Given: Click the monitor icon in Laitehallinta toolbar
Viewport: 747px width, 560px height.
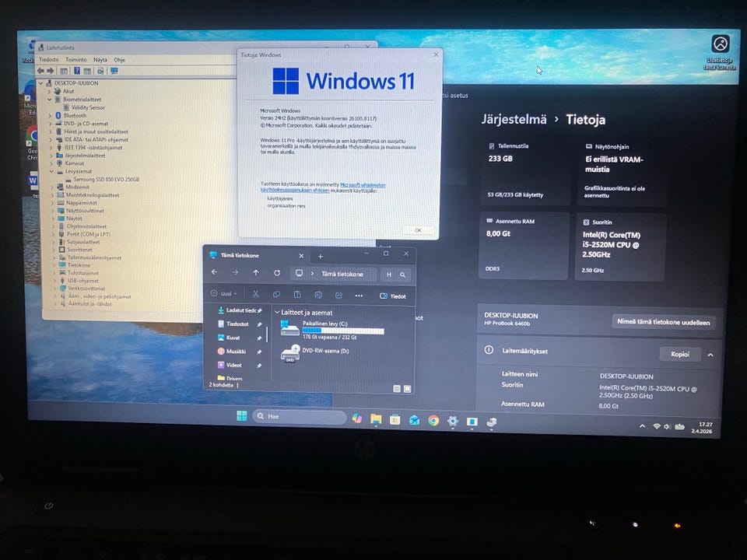Looking at the screenshot, I should click(114, 71).
